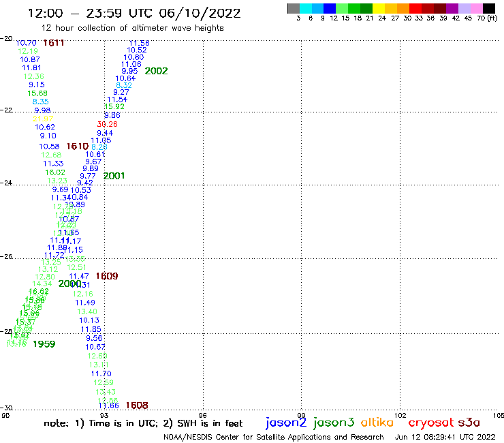Click the timestamp 'Jun 12 08:29:41 UTC 2022'
This screenshot has width=504, height=443.
tap(445, 437)
